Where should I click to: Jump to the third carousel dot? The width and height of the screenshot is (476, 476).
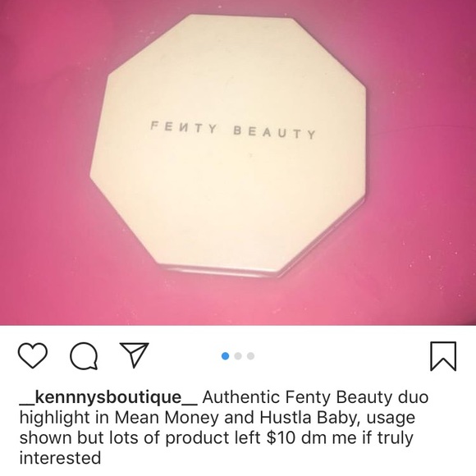point(251,356)
